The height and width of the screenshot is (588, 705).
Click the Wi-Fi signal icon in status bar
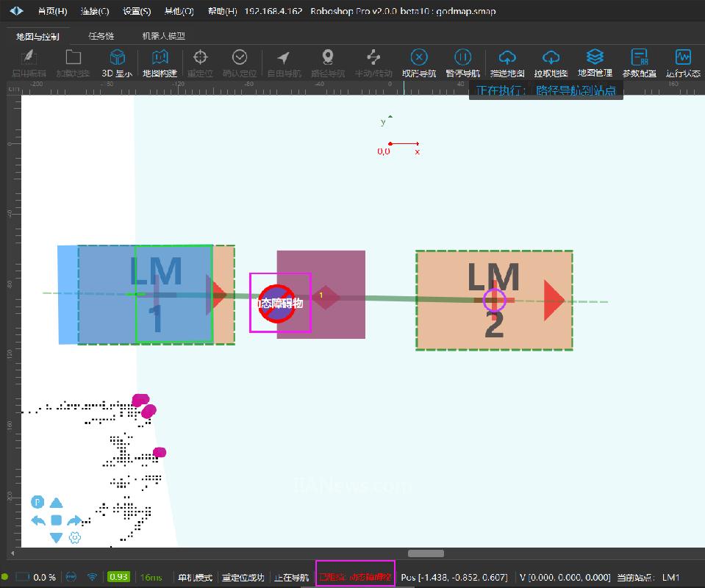point(93,578)
